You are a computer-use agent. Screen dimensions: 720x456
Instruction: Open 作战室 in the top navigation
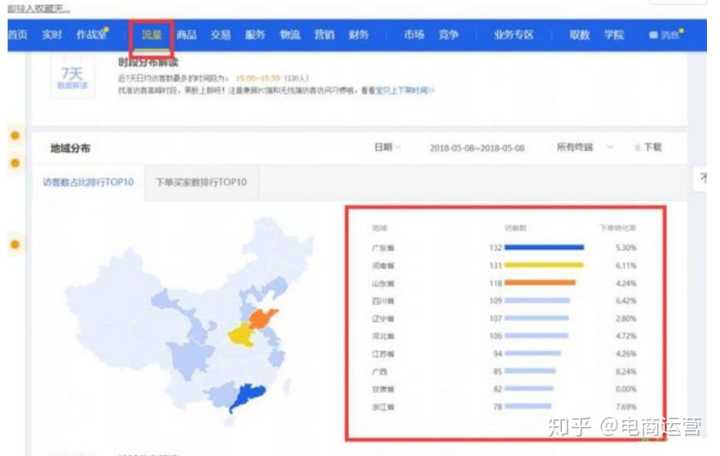pyautogui.click(x=91, y=35)
